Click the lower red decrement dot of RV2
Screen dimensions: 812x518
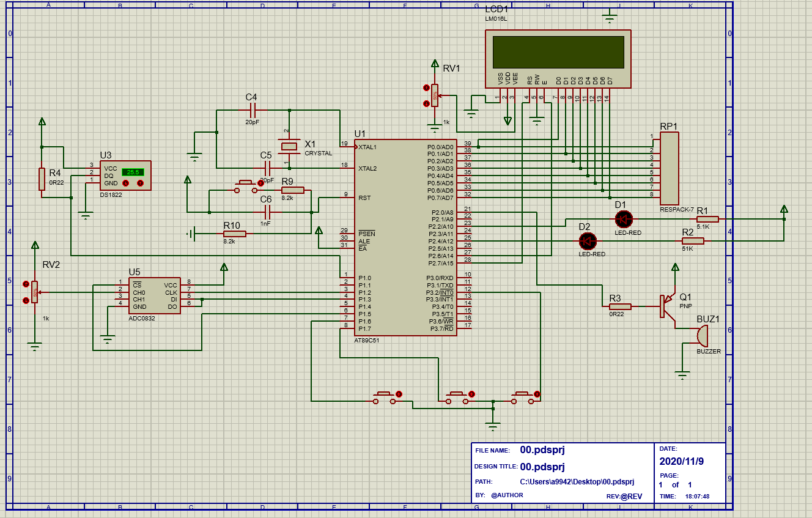(x=26, y=300)
